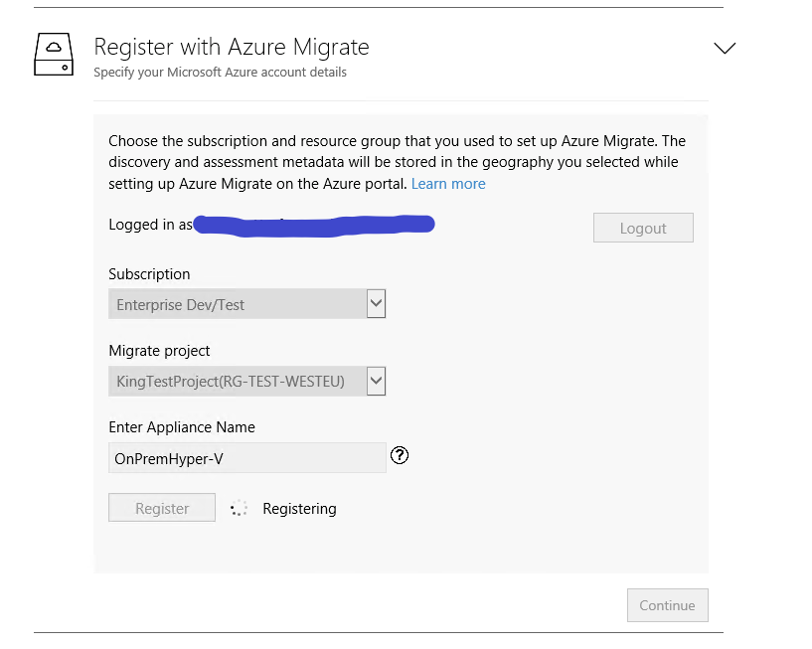The height and width of the screenshot is (649, 812).
Task: Click the registering progress spinner
Action: pyautogui.click(x=239, y=509)
